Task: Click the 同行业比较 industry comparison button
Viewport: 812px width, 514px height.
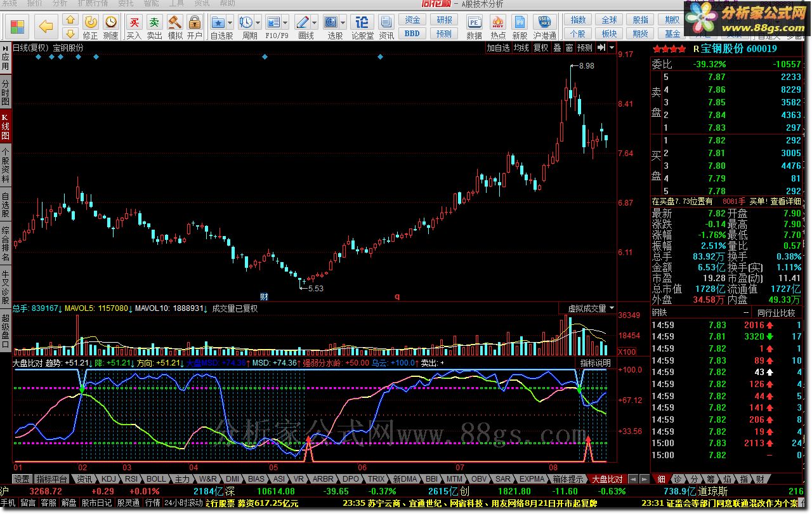Action: [776, 313]
